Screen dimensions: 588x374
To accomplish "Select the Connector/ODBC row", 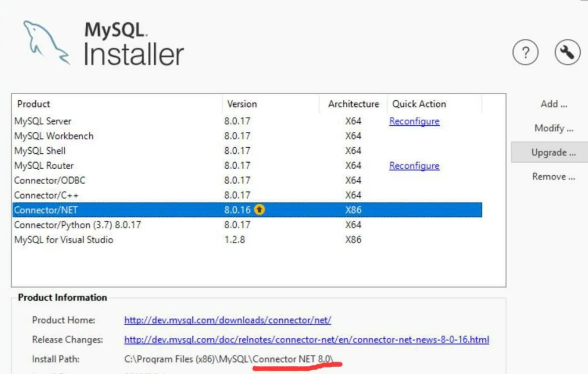I will coord(247,180).
